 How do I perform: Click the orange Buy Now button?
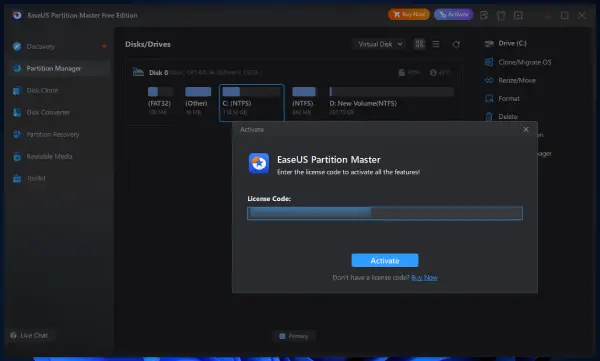click(x=409, y=15)
